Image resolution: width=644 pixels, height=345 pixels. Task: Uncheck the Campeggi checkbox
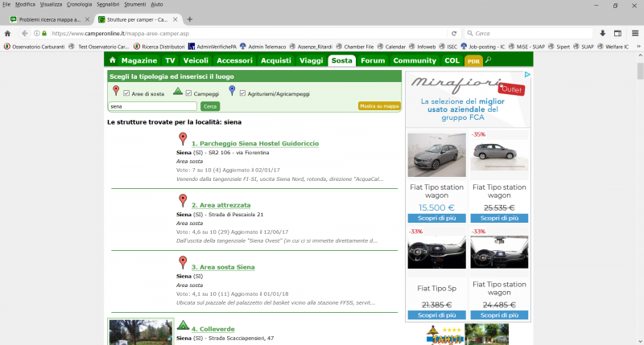click(x=188, y=93)
